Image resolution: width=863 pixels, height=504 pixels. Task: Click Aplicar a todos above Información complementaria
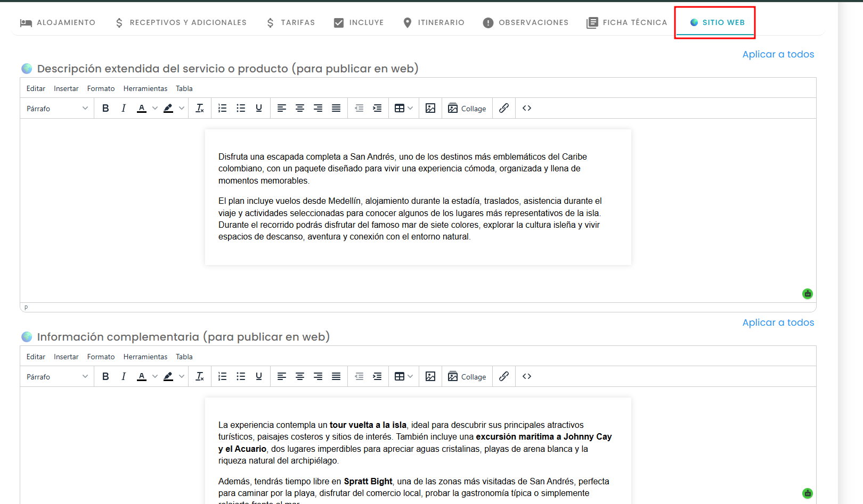click(x=778, y=323)
